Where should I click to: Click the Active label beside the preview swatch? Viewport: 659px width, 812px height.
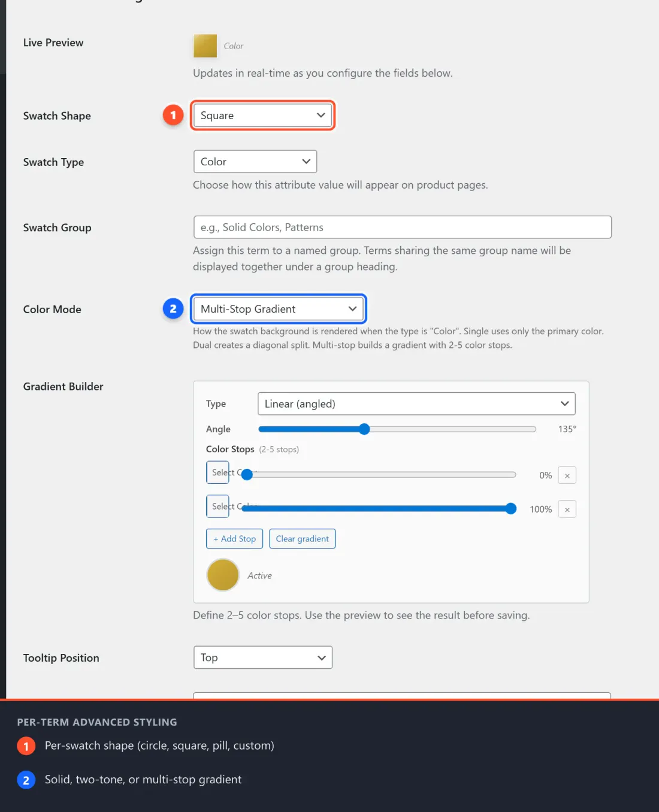tap(259, 575)
